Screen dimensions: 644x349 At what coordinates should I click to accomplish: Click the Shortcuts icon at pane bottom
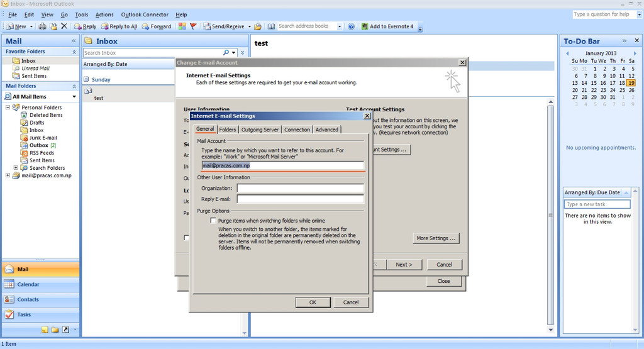click(65, 330)
